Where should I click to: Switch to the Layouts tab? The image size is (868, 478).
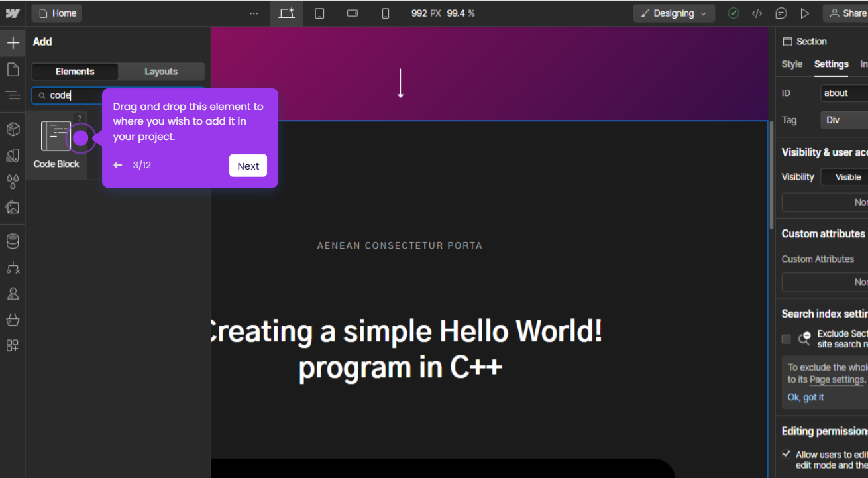pyautogui.click(x=161, y=71)
